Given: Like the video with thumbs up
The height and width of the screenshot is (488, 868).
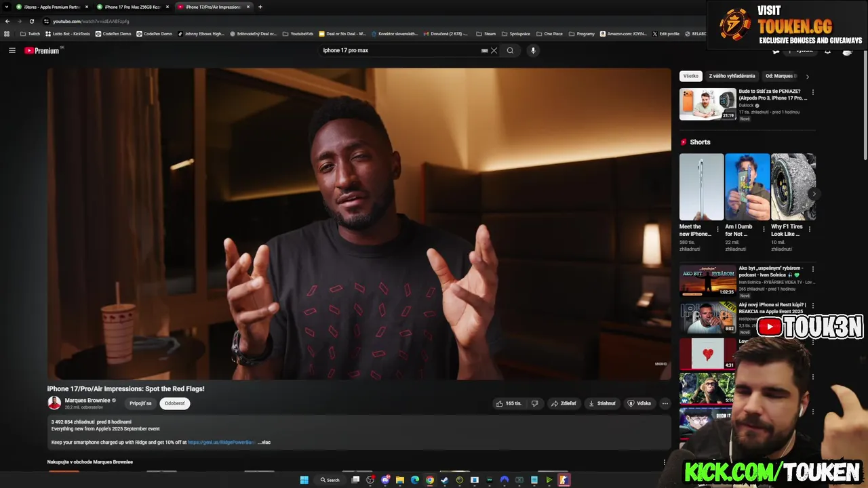Looking at the screenshot, I should [x=509, y=403].
